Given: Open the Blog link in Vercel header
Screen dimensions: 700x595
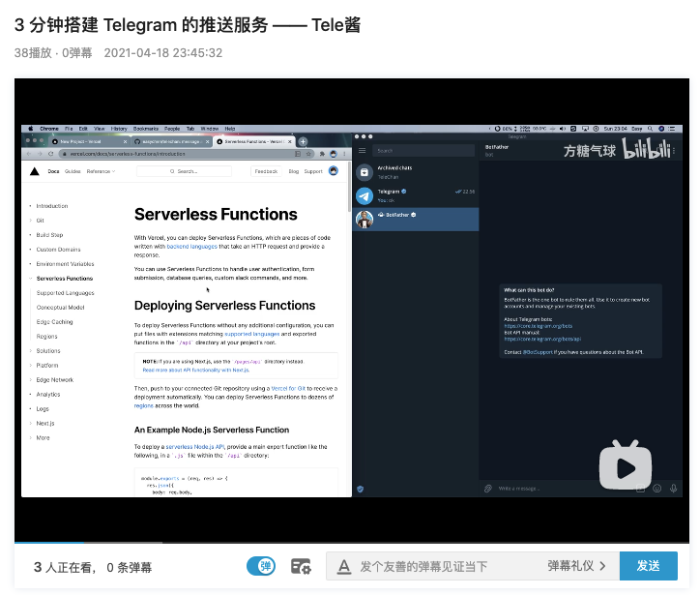Looking at the screenshot, I should (294, 171).
